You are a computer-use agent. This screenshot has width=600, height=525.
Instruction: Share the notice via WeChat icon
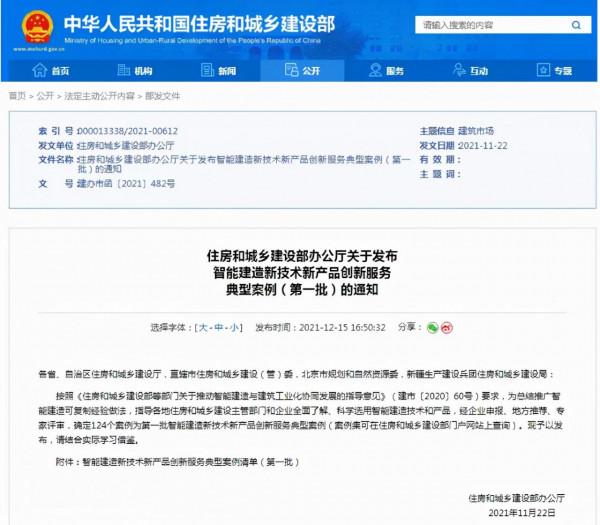432,328
